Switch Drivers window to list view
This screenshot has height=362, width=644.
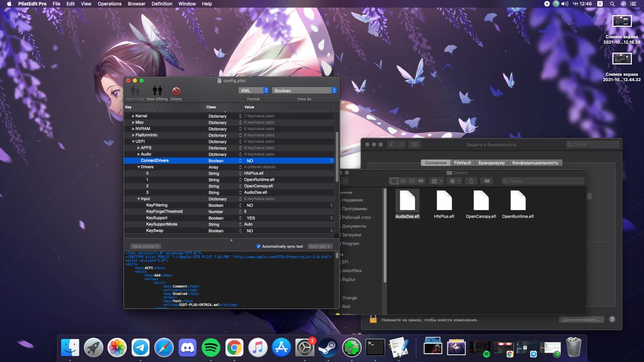click(403, 181)
